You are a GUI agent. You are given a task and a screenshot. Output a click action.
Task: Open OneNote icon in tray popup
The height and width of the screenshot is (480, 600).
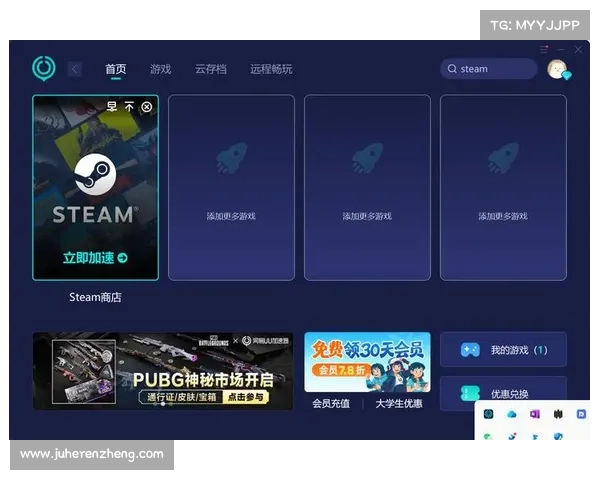pos(535,414)
